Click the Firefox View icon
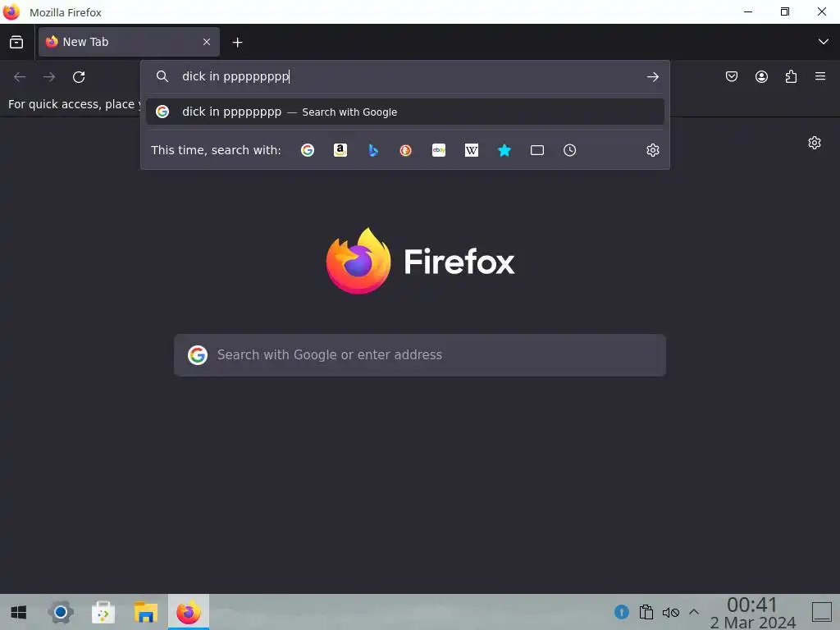This screenshot has width=840, height=630. pos(16,42)
